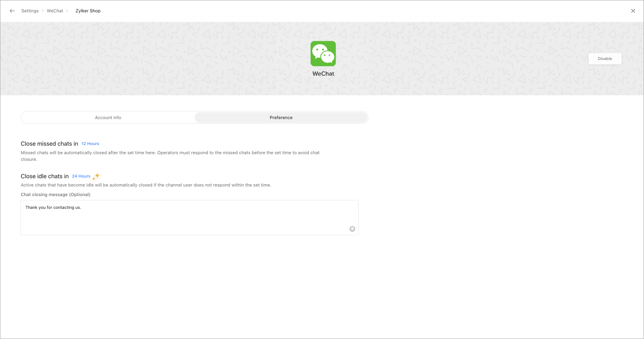Click the WeChat title under the logo
644x339 pixels.
point(323,74)
